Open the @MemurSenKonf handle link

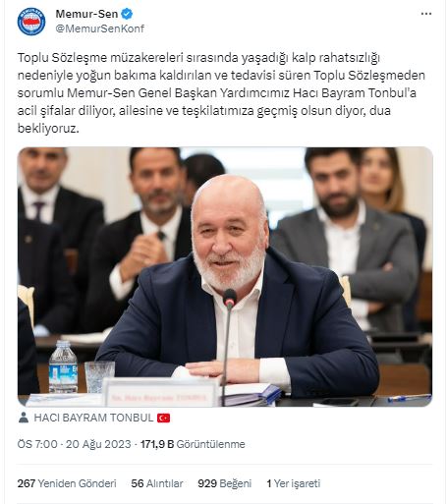[x=100, y=28]
